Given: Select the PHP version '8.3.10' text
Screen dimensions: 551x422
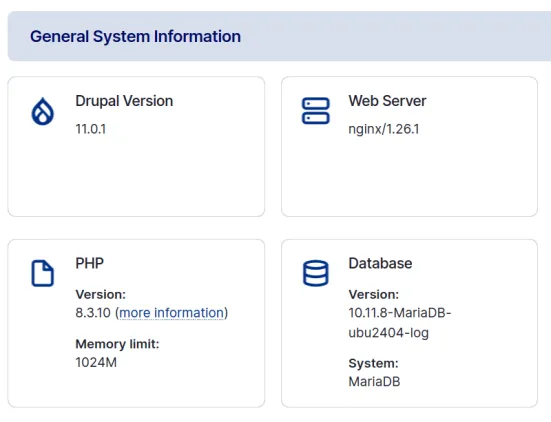Looking at the screenshot, I should tap(93, 313).
